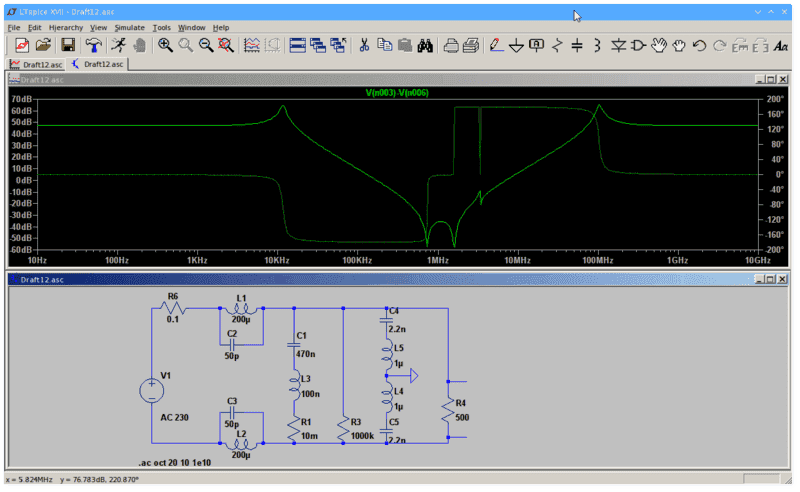This screenshot has height=492, width=800.
Task: Open the Simulate menu
Action: 129,27
